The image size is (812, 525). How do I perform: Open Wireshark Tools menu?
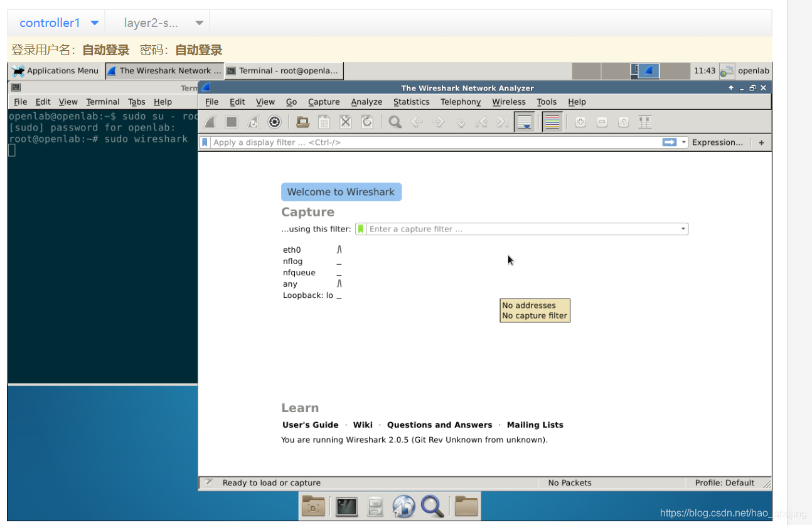tap(547, 102)
